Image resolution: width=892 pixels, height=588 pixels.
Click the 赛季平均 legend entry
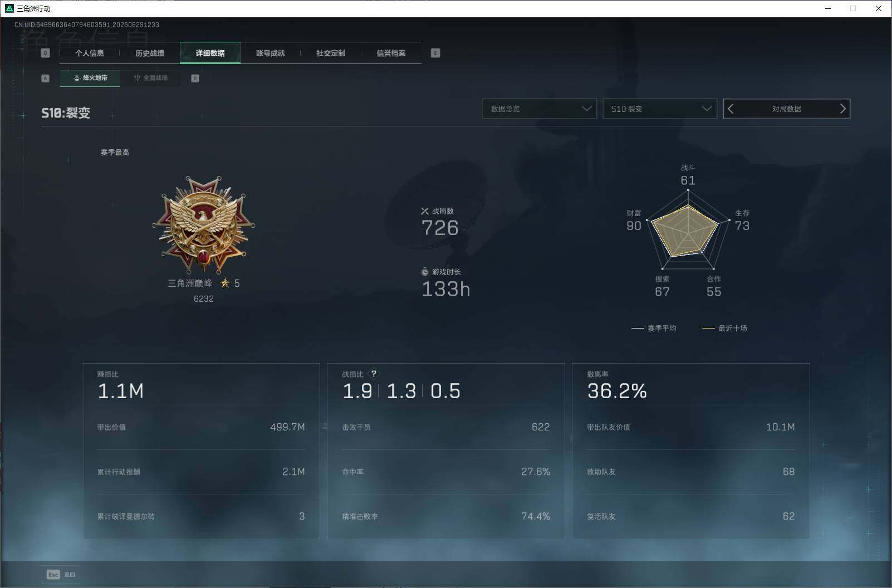click(x=654, y=329)
